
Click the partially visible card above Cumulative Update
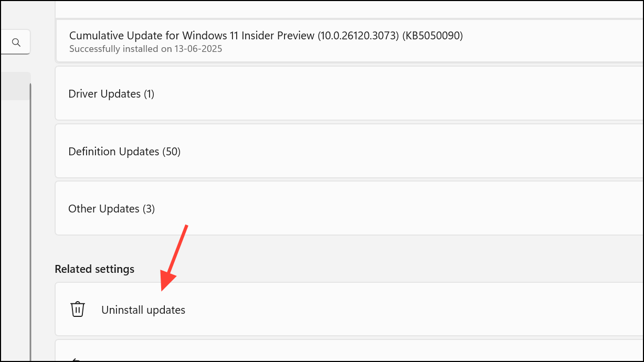point(349,8)
